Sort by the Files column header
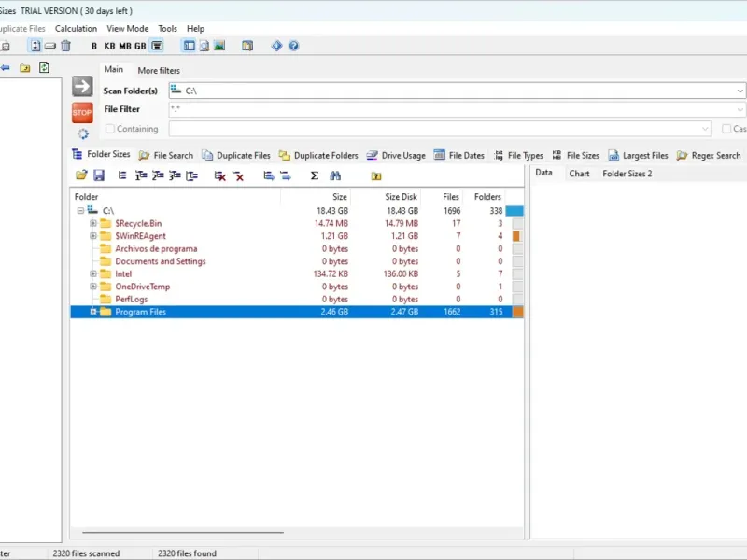 442,197
